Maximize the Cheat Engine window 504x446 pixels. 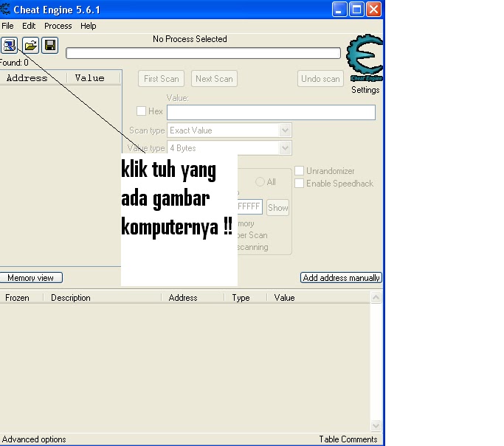click(x=356, y=10)
